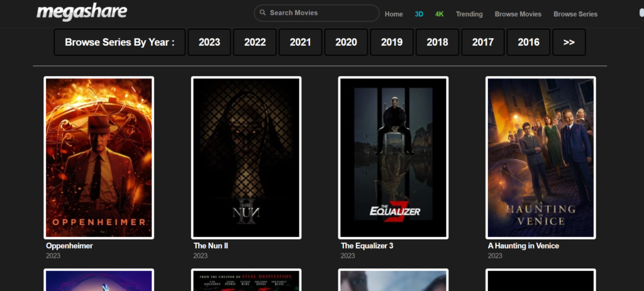Select the 2023 year button
The width and height of the screenshot is (644, 291).
click(209, 42)
